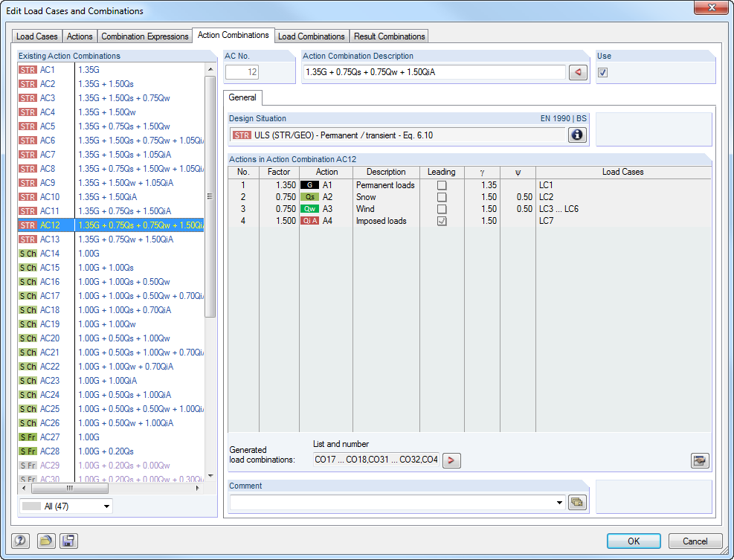Click the S Fr badge of AC27
734x560 pixels.
[28, 437]
